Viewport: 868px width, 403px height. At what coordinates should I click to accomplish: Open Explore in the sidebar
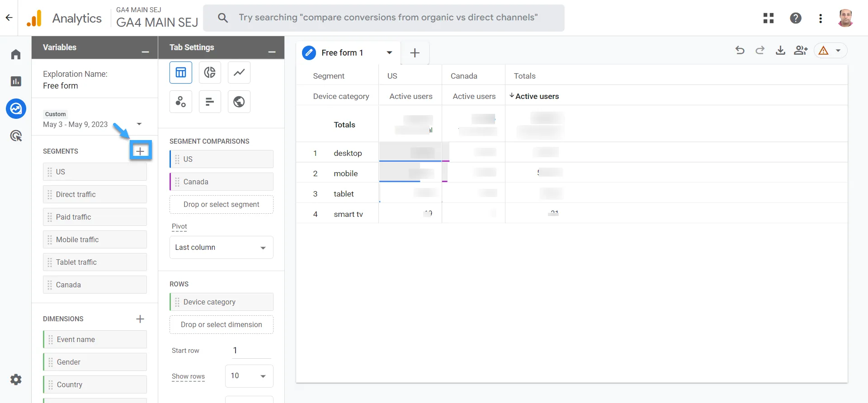click(x=16, y=108)
